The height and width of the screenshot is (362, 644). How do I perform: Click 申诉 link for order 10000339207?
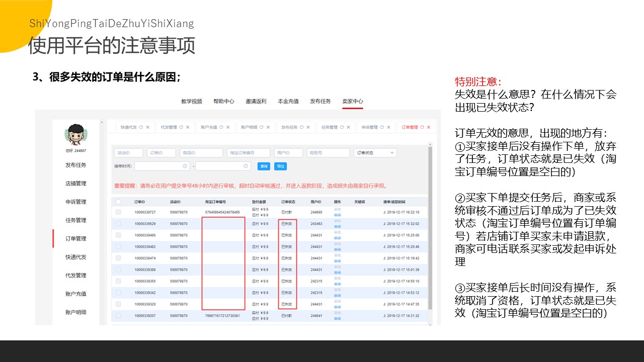click(338, 319)
